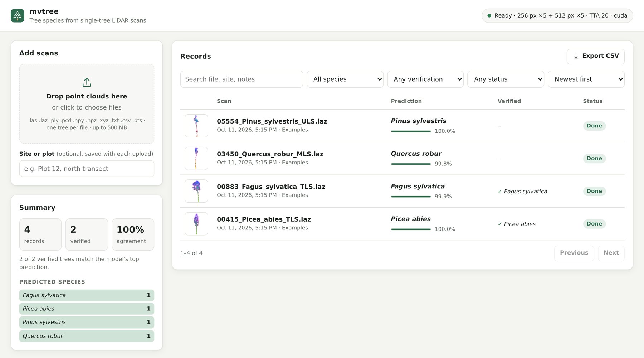Click Done badge in Pinus sylvestris row

pos(594,126)
